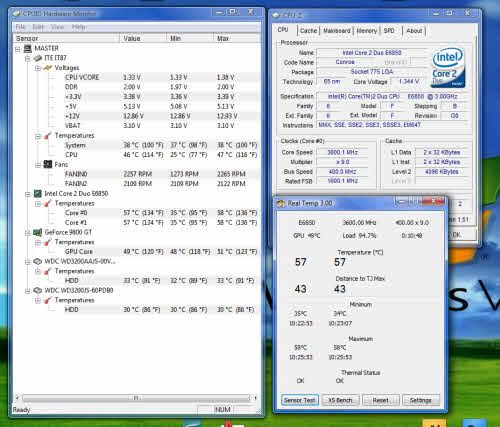Switch to the Memory tab in CPU-Z
The height and width of the screenshot is (427, 500).
(367, 31)
